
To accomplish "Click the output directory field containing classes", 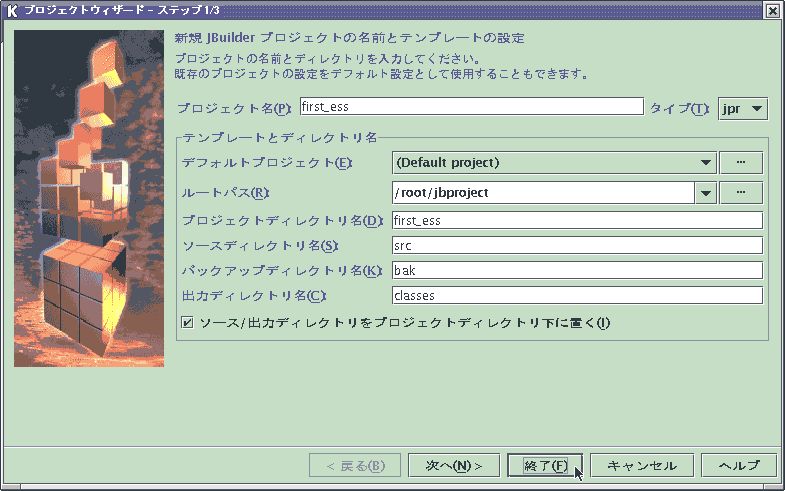I will (x=577, y=295).
